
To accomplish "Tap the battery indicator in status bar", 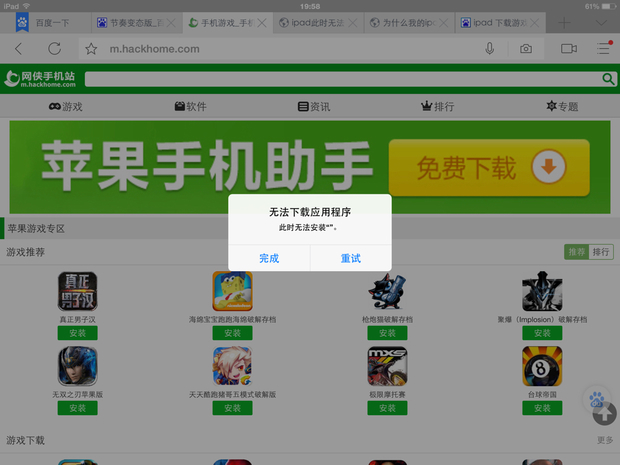I will 608,6.
